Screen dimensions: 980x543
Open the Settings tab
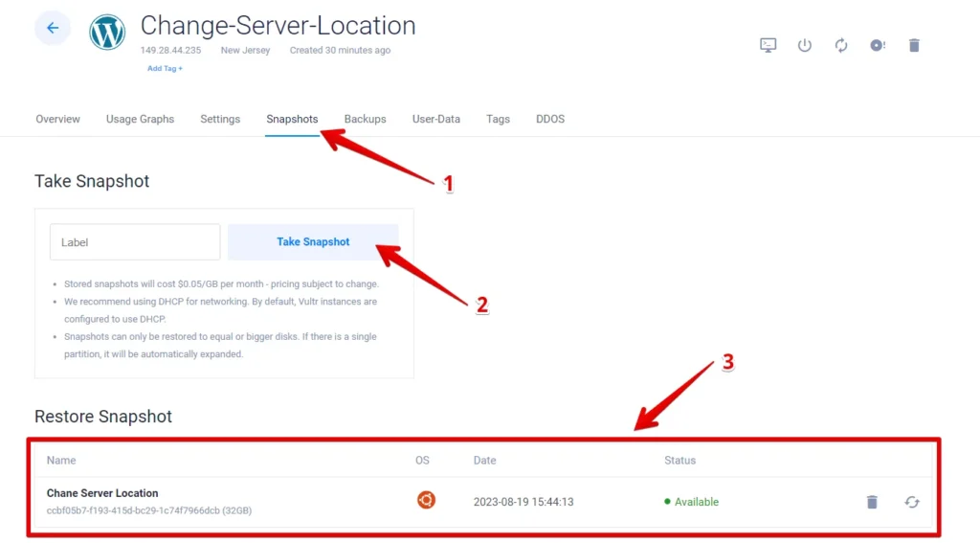[x=220, y=119]
